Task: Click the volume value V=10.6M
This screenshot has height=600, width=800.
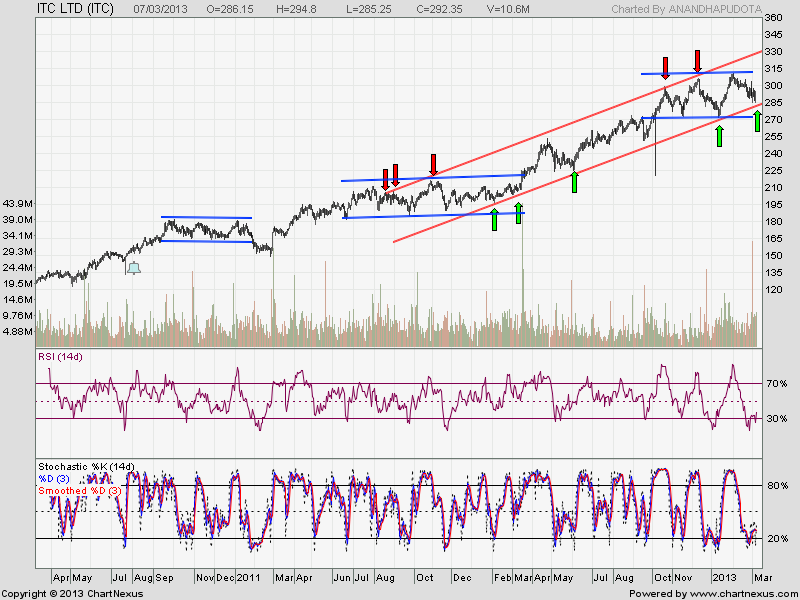Action: [x=507, y=9]
